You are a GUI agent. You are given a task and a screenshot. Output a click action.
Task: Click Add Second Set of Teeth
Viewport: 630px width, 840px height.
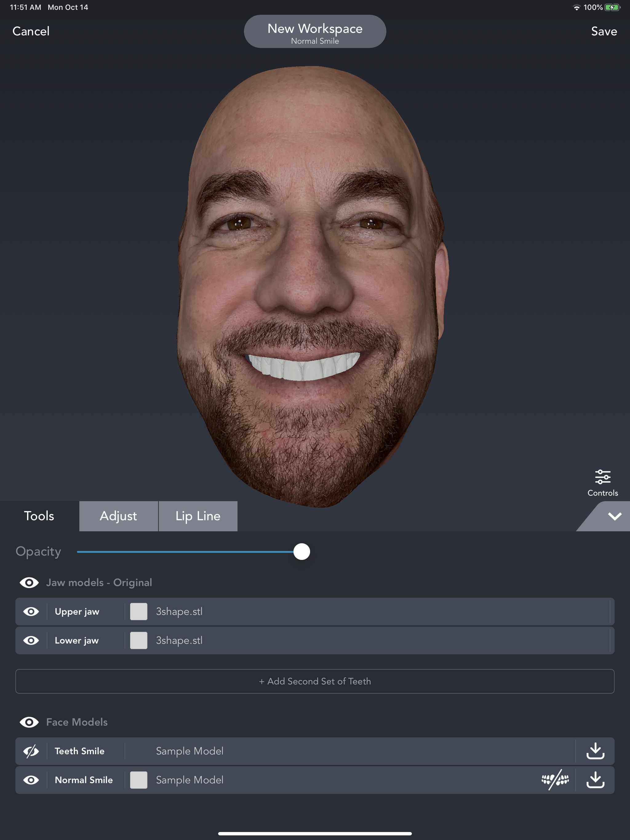point(315,681)
